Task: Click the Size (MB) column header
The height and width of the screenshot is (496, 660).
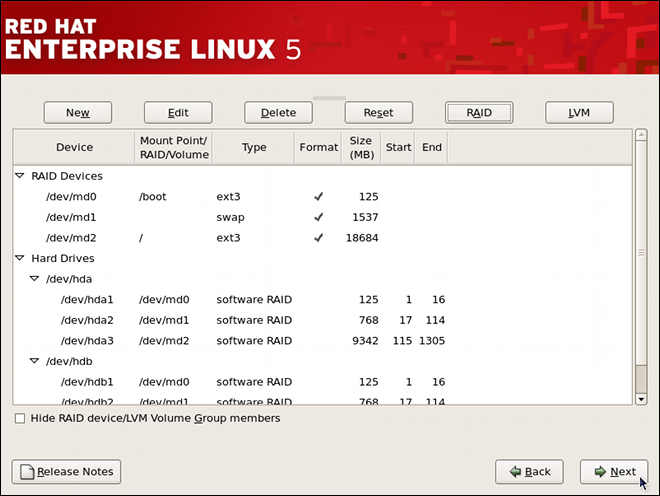Action: click(361, 147)
